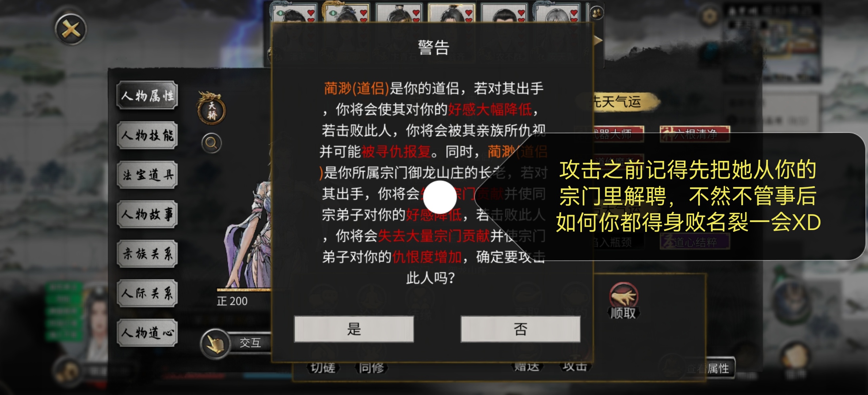868x395 pixels.
Task: Select the 人物故事 tab
Action: pyautogui.click(x=147, y=214)
